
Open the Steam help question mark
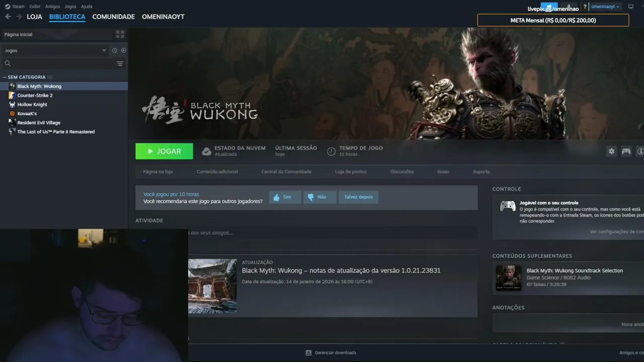pos(585,7)
